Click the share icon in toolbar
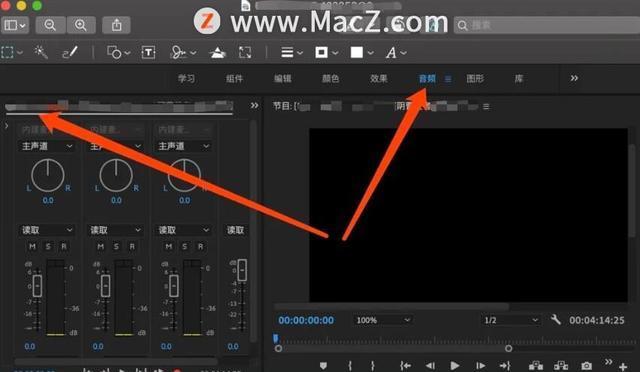Viewport: 640px width, 372px height. (x=117, y=25)
